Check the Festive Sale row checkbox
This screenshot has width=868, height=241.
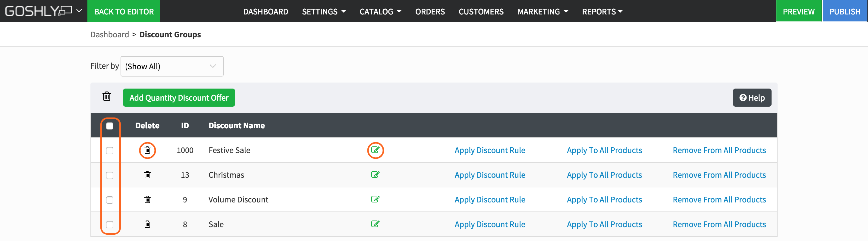(x=109, y=150)
